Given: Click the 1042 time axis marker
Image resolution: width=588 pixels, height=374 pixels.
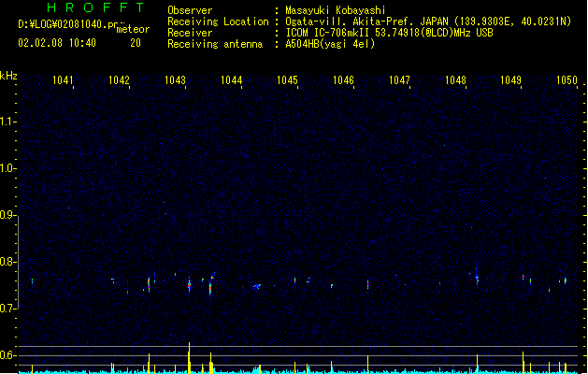Looking at the screenshot, I should pos(119,79).
